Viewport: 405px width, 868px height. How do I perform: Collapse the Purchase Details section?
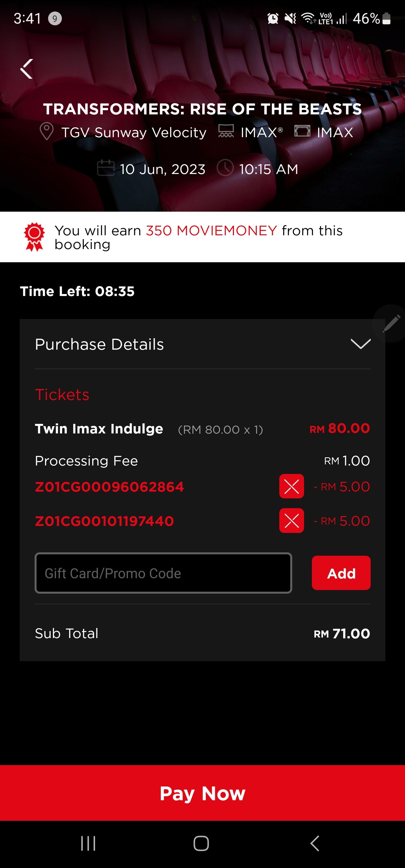point(361,344)
